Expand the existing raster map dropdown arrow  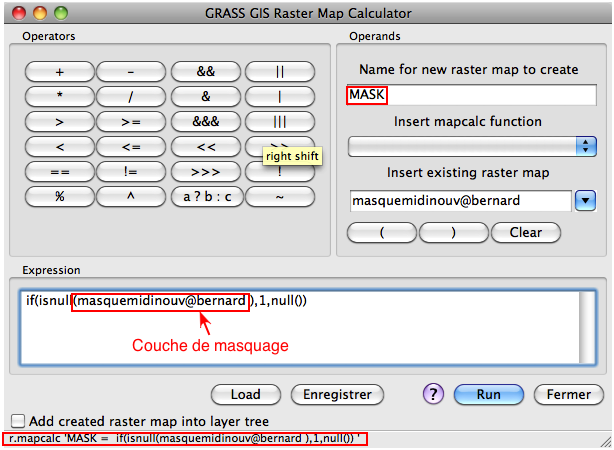coord(586,201)
